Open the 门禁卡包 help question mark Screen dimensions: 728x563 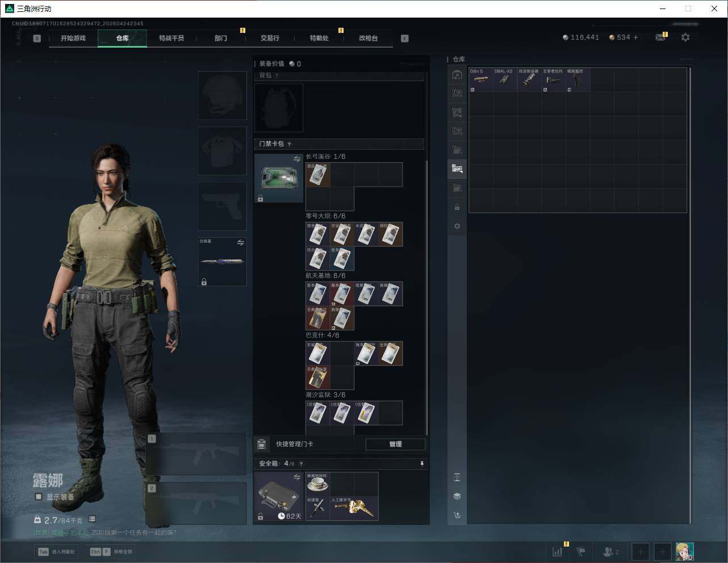click(x=289, y=144)
